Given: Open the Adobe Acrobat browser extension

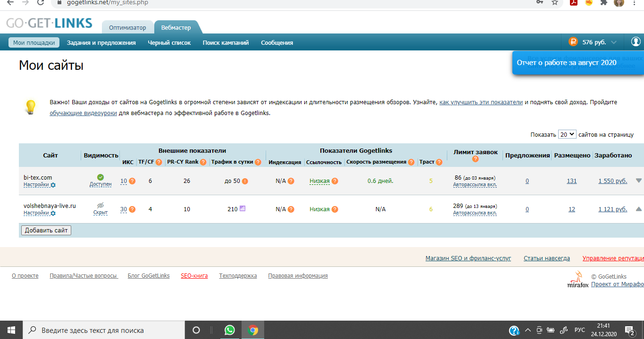Looking at the screenshot, I should click(574, 2).
